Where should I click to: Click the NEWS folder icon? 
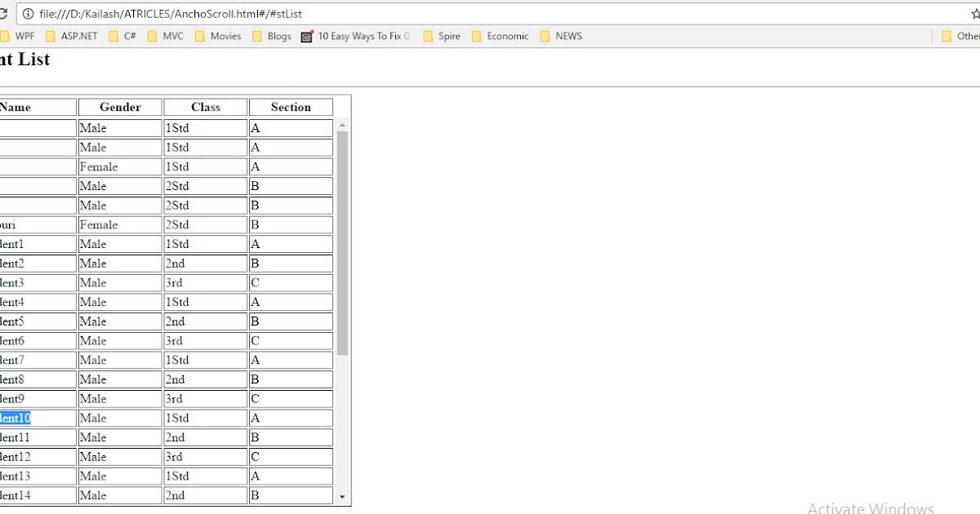click(544, 36)
